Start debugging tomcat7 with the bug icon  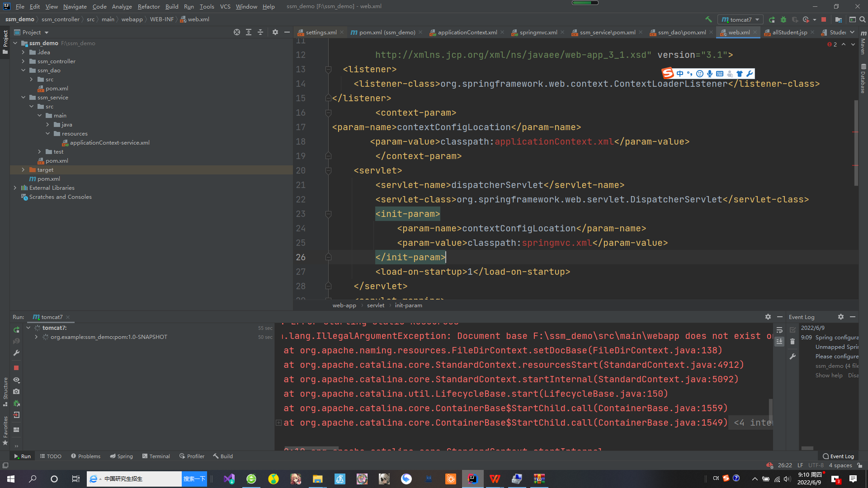(x=783, y=19)
